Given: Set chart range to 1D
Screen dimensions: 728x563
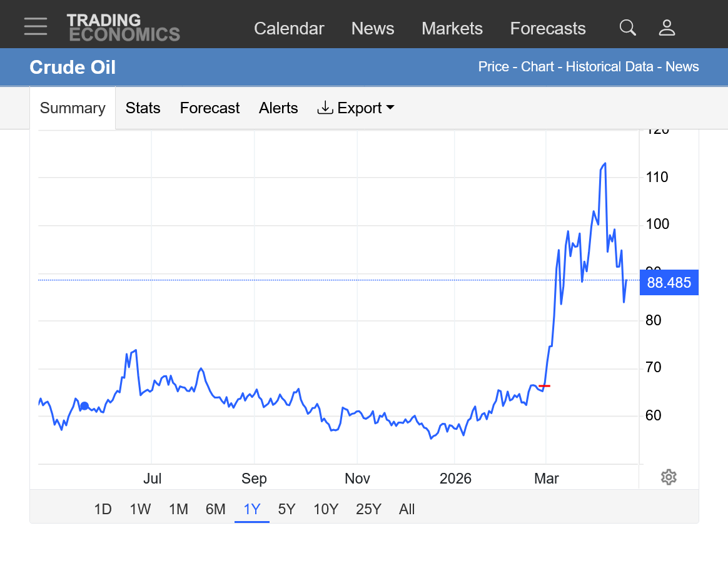Looking at the screenshot, I should pos(103,509).
